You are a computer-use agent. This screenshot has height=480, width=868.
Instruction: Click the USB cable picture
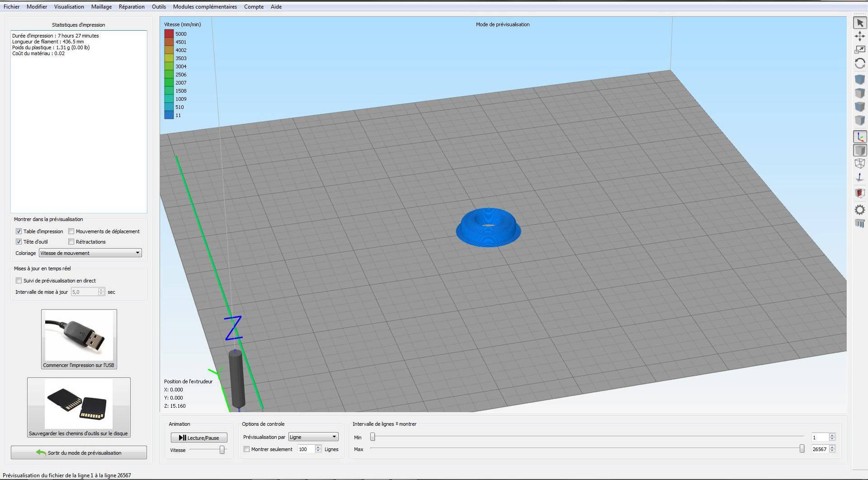79,335
